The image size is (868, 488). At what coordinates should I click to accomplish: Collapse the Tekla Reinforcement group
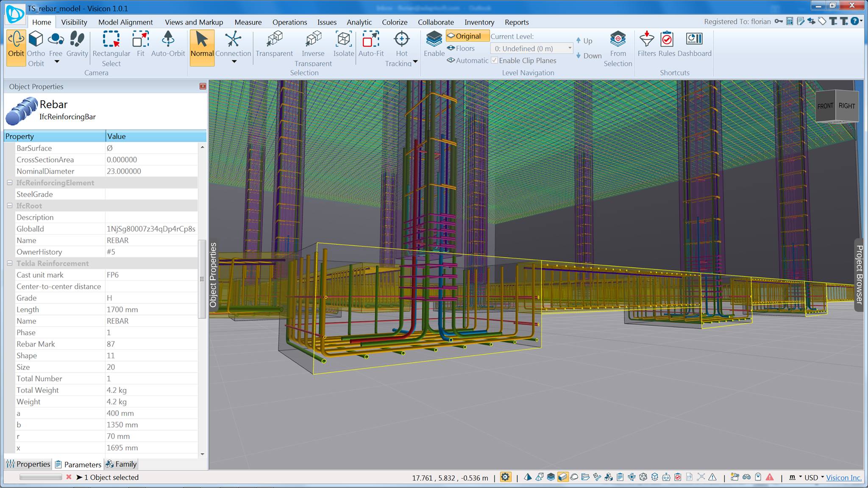coord(9,263)
